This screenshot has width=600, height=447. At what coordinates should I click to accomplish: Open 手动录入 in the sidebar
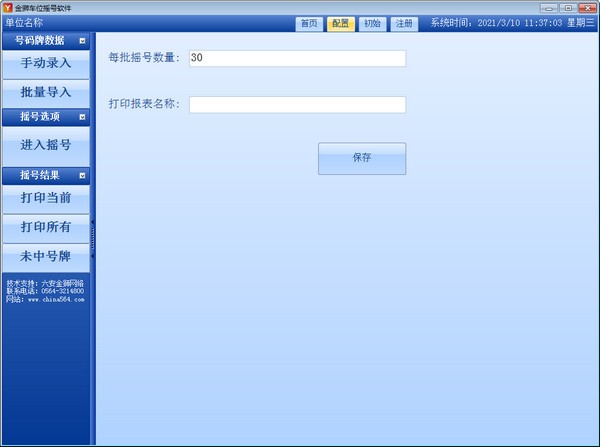click(46, 64)
